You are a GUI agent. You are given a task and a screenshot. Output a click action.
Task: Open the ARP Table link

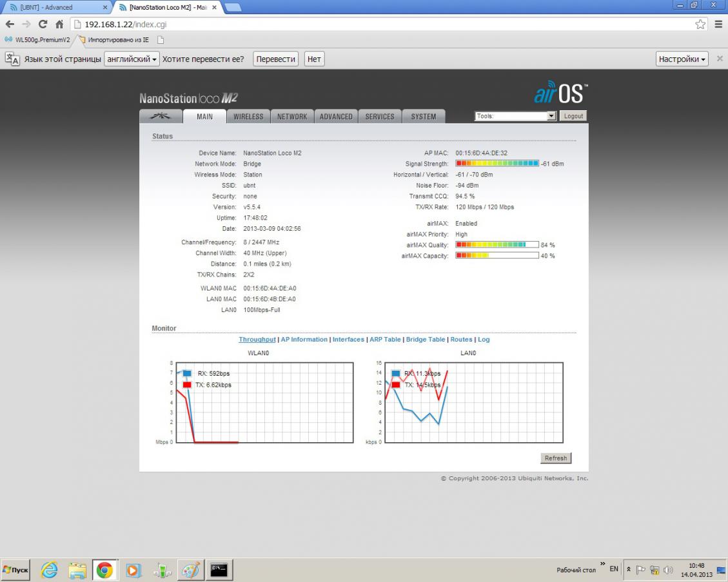coord(385,340)
